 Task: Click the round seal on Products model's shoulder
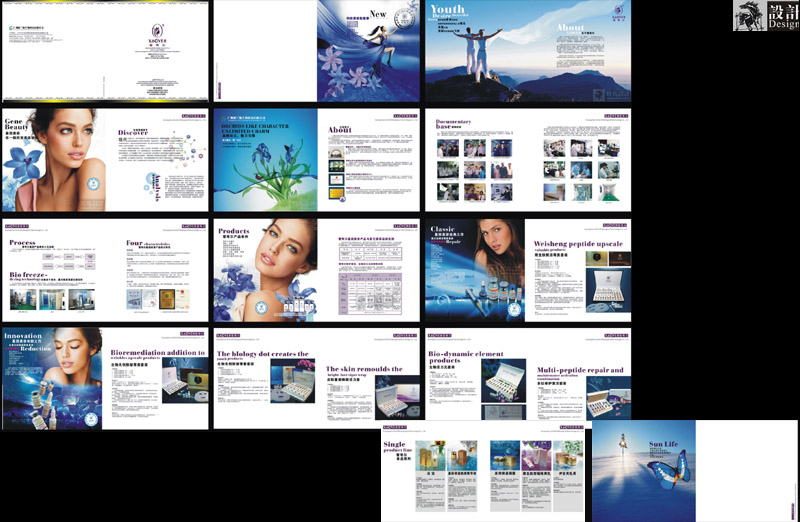point(261,308)
